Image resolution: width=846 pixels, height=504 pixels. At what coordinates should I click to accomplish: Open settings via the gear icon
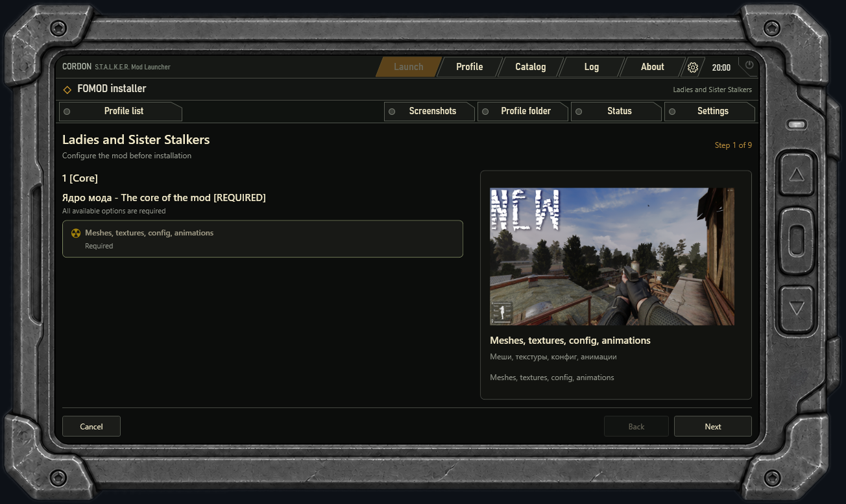pos(692,67)
